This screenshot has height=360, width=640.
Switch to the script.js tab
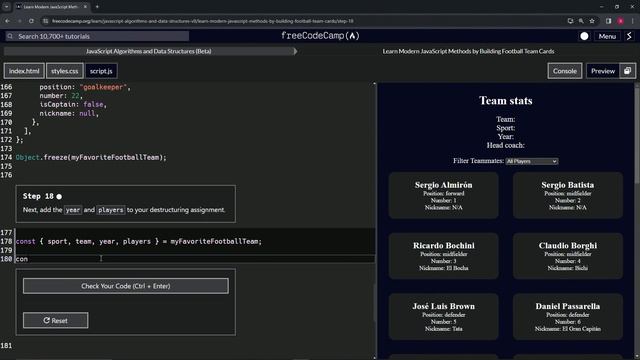coord(101,71)
